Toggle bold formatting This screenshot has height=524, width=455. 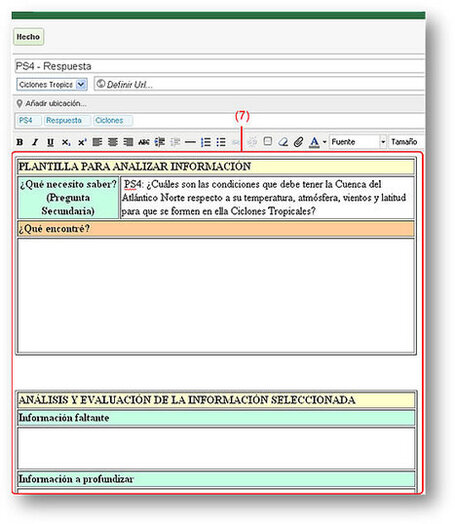click(x=20, y=142)
